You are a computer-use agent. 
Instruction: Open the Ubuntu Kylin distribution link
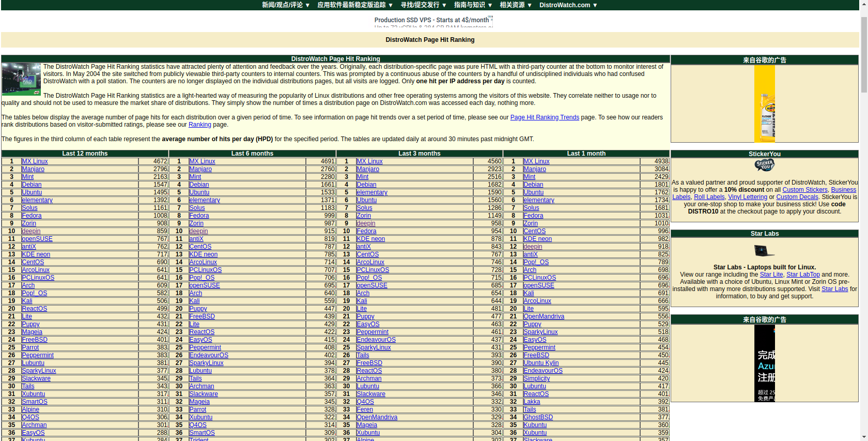click(x=540, y=363)
